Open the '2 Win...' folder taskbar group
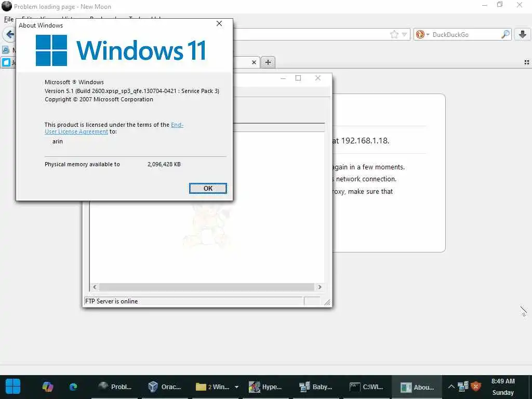This screenshot has height=399, width=532. pyautogui.click(x=212, y=387)
